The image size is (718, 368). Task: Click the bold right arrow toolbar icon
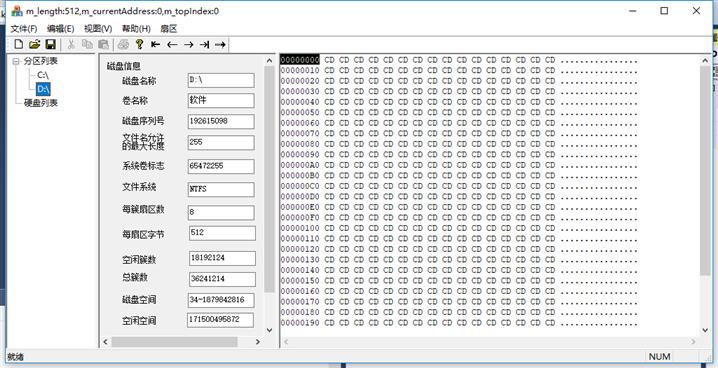pyautogui.click(x=220, y=44)
